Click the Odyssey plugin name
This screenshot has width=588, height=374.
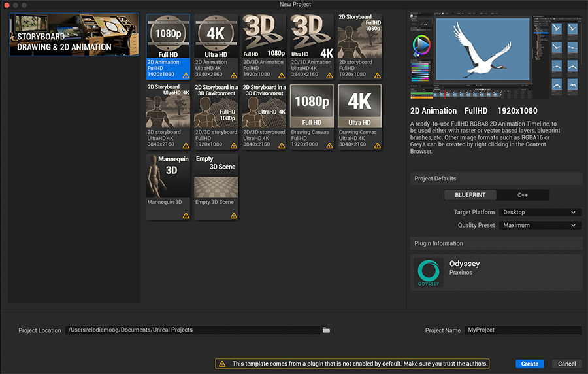coord(465,263)
